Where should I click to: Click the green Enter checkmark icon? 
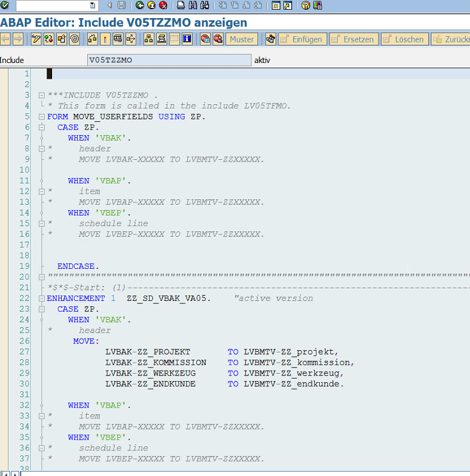5,5
